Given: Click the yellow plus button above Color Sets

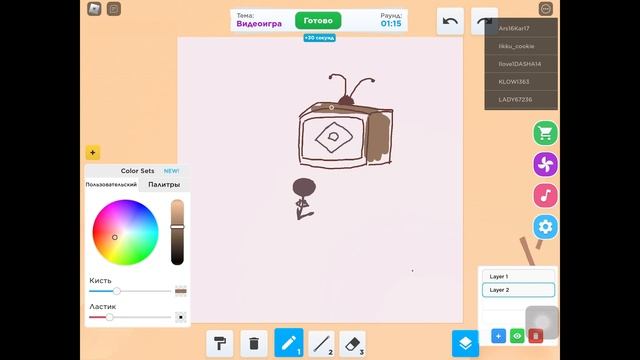Looking at the screenshot, I should [93, 153].
